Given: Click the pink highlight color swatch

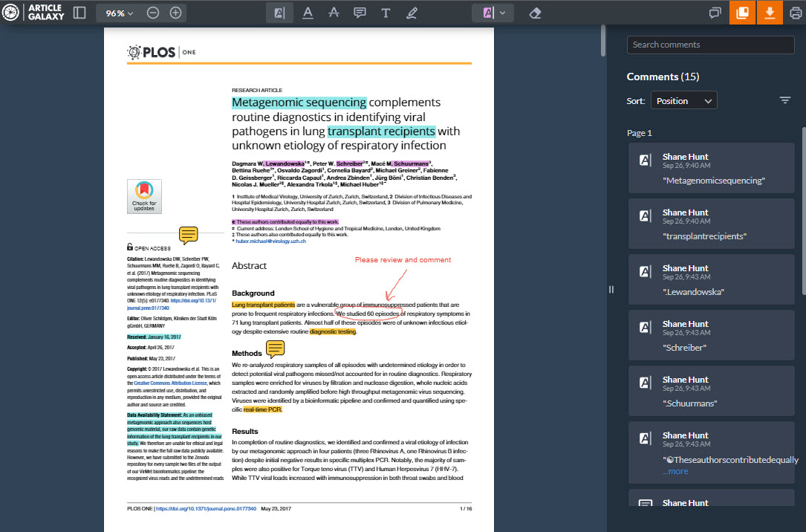Looking at the screenshot, I should tap(487, 12).
